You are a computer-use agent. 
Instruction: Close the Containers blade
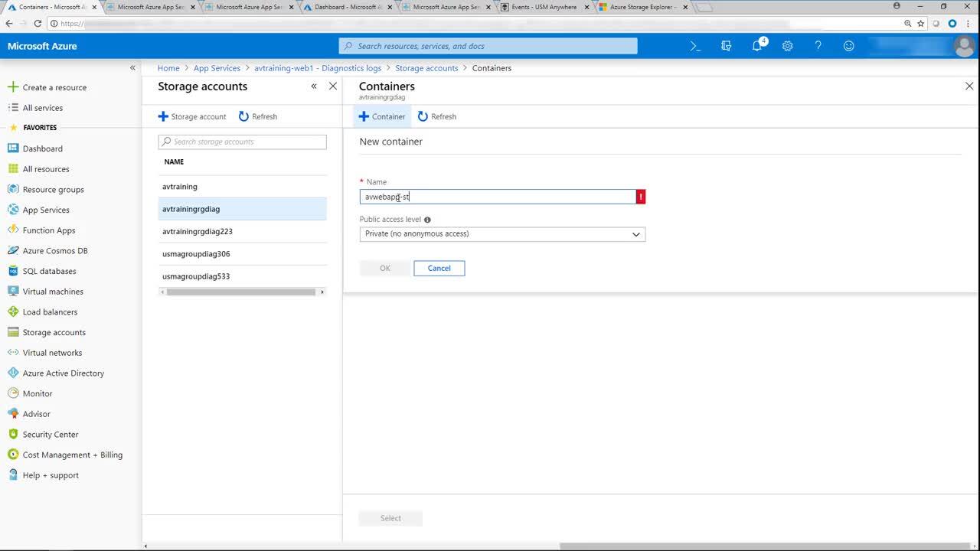[x=969, y=86]
